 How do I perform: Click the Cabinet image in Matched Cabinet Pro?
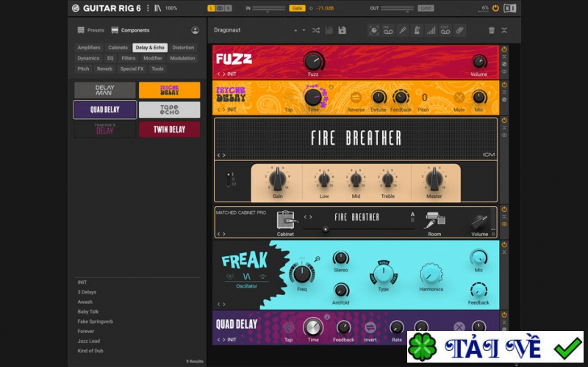286,220
